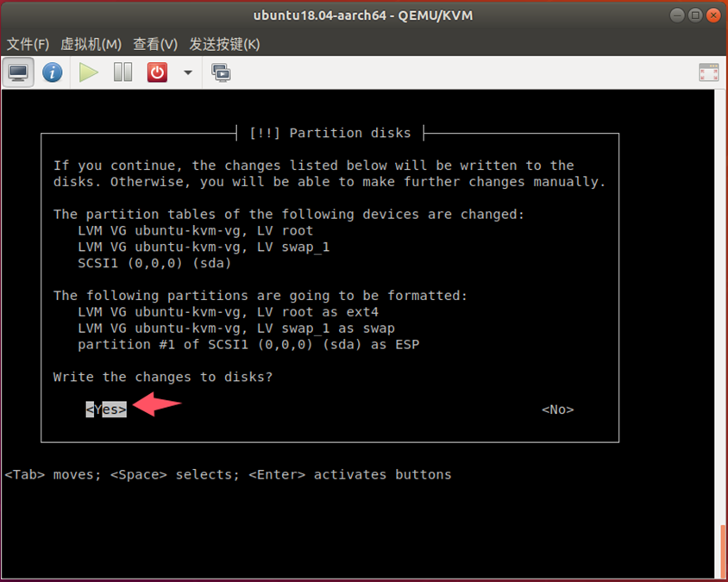Open the 虚拟机(M) menu
728x582 pixels.
click(x=91, y=45)
